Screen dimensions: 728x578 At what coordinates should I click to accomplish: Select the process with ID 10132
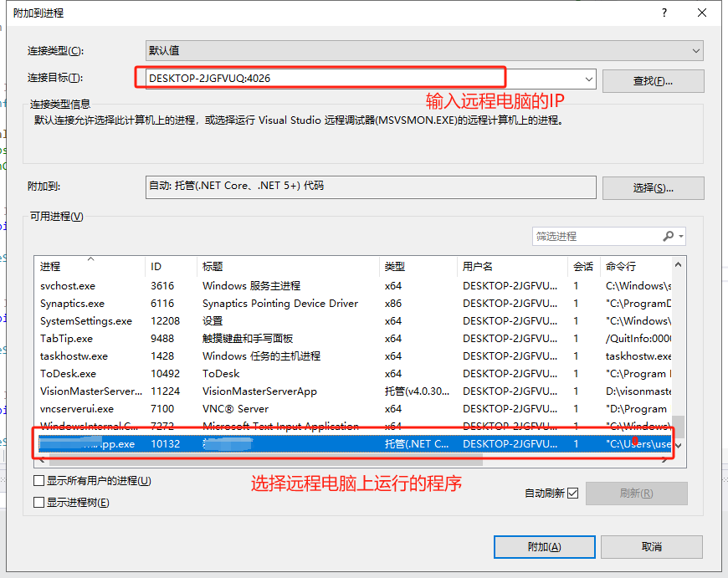click(x=353, y=444)
